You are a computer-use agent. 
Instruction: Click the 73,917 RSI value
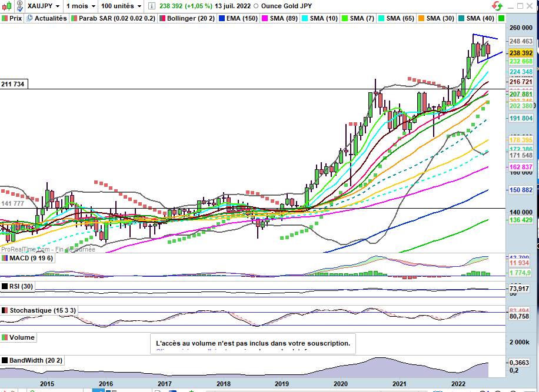click(x=519, y=289)
